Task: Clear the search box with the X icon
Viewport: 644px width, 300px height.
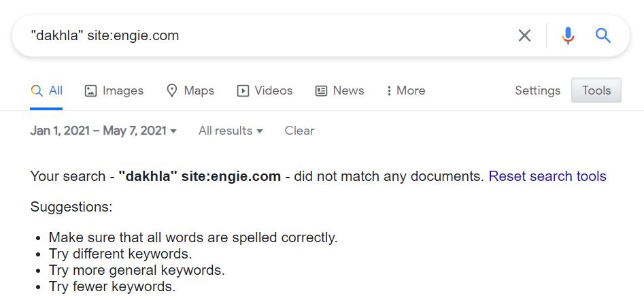Action: pyautogui.click(x=524, y=36)
